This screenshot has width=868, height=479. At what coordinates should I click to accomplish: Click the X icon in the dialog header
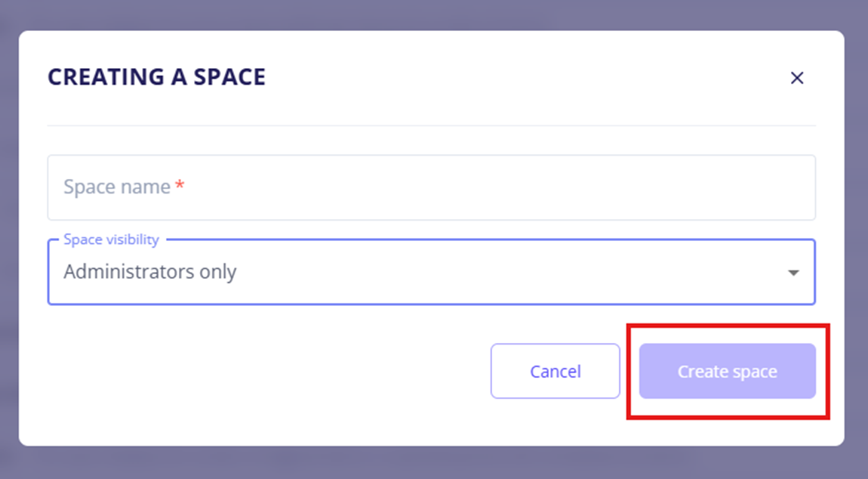(796, 78)
